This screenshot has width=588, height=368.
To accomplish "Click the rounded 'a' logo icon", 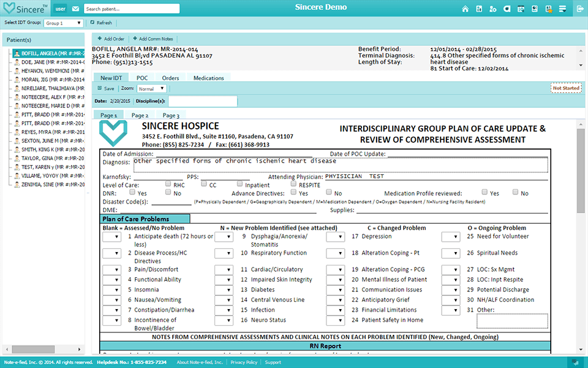I will 507,9.
